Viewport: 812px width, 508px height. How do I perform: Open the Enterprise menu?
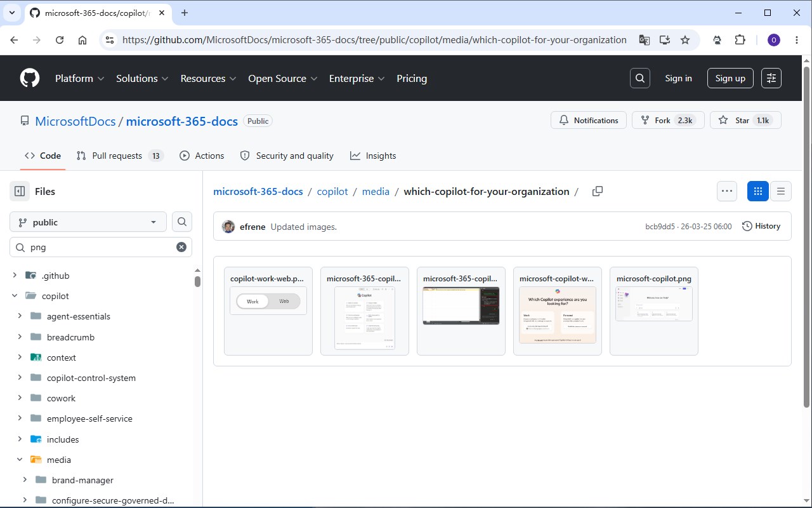tap(357, 78)
